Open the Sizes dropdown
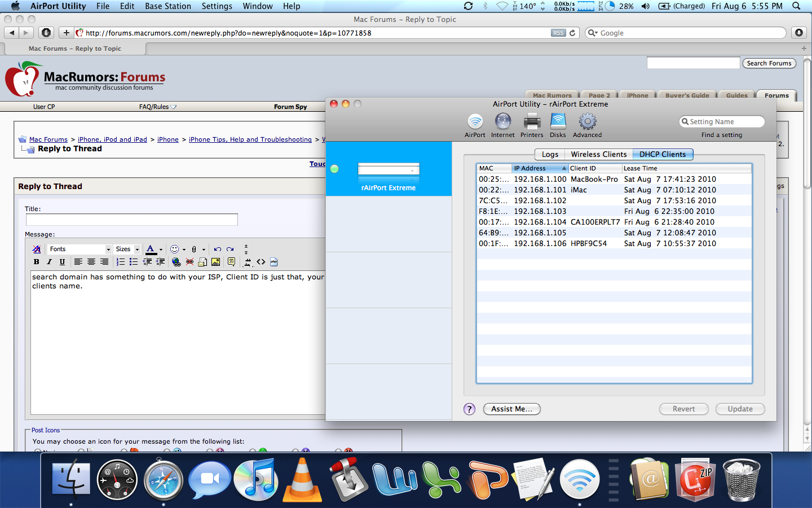The width and height of the screenshot is (812, 508). [127, 249]
